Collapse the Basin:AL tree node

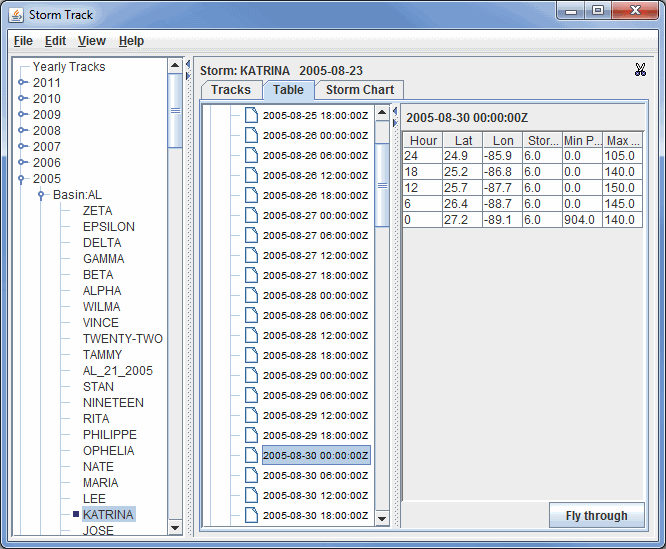coord(41,195)
